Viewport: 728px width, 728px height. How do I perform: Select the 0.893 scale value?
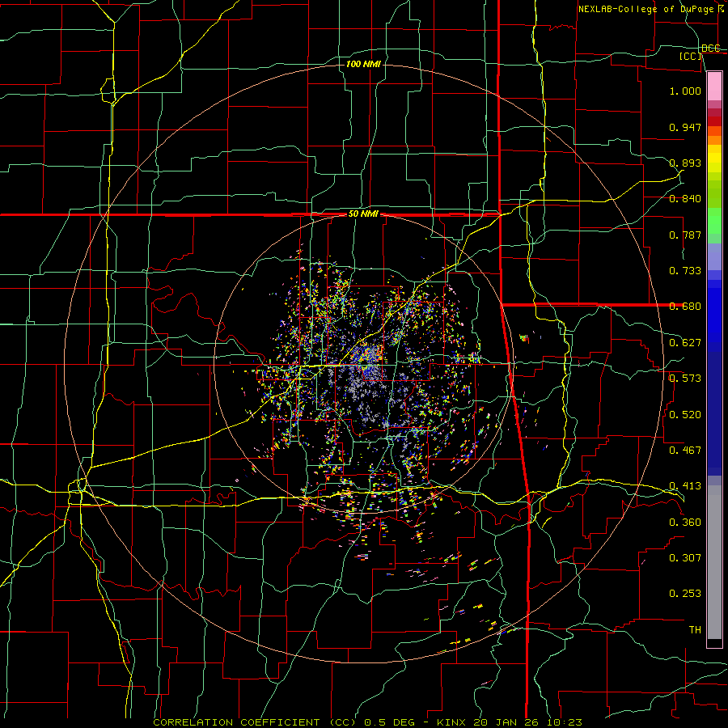685,163
